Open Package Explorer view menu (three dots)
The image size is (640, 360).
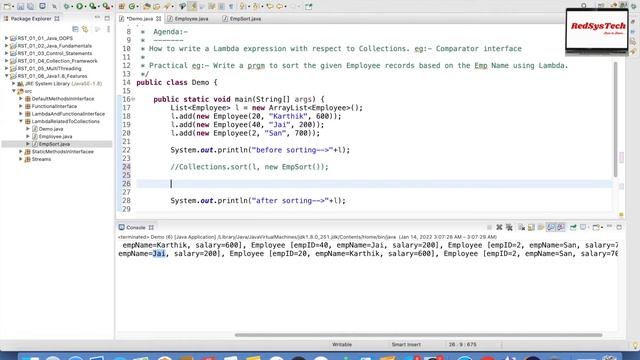coord(109,29)
